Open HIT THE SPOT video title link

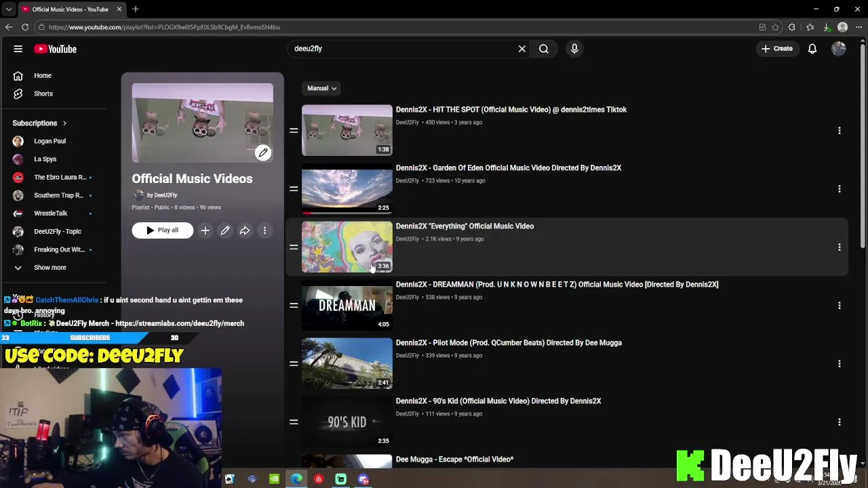pos(511,110)
